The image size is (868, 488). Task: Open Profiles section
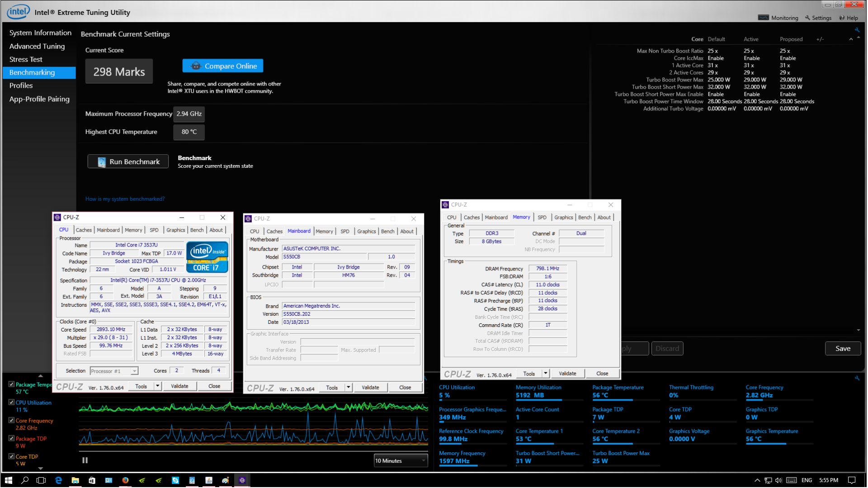click(21, 85)
